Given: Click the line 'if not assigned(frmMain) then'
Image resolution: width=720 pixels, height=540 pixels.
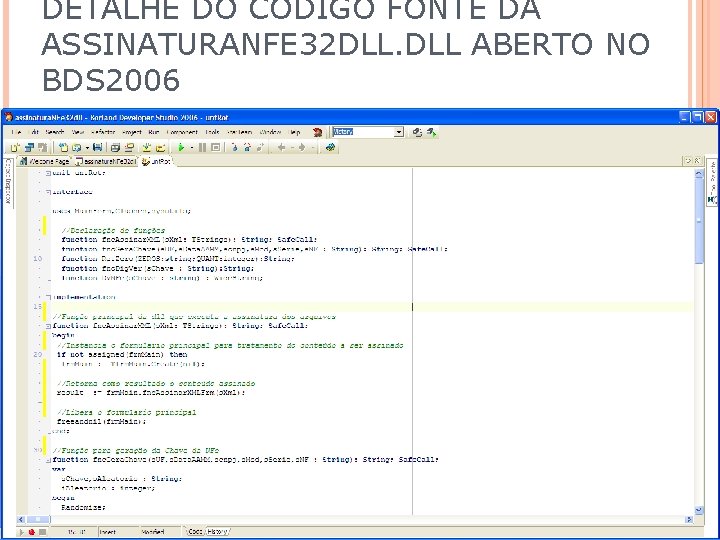Looking at the screenshot, I should 122,354.
